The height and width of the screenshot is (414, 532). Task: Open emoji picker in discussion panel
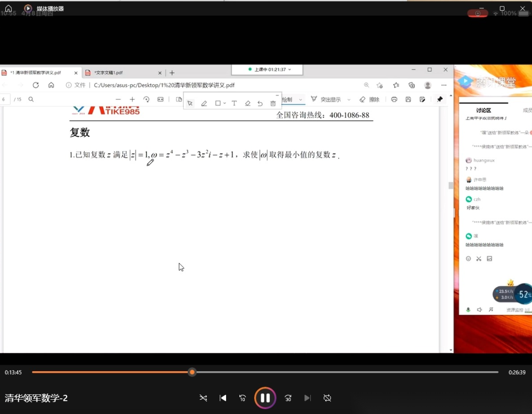(x=468, y=258)
